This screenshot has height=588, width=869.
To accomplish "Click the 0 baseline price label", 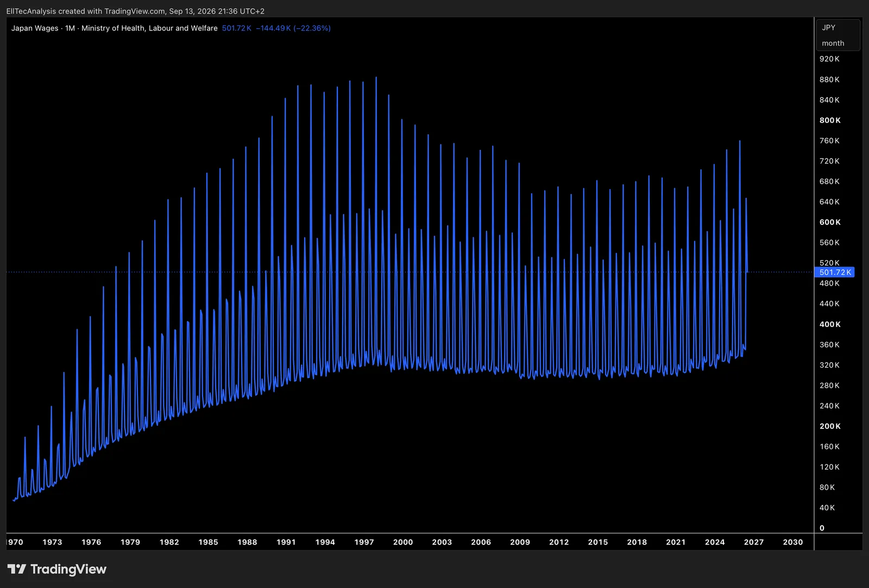I will coord(822,528).
